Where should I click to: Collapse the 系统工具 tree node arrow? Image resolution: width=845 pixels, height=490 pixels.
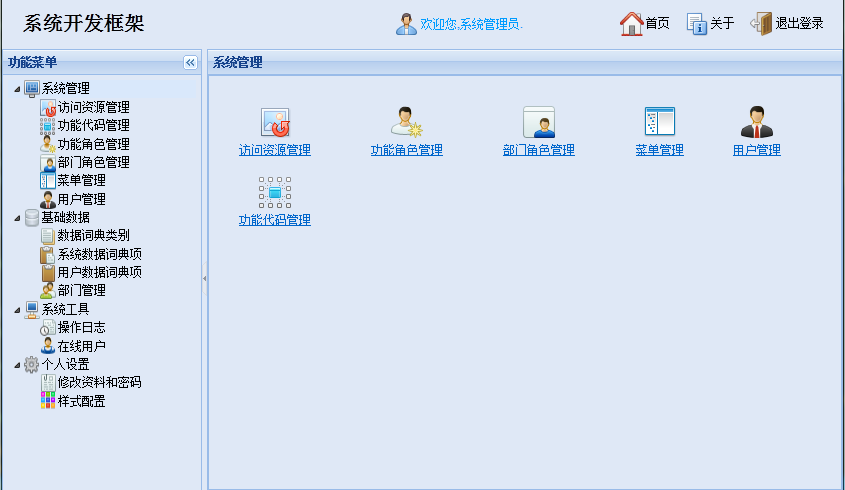click(x=17, y=310)
